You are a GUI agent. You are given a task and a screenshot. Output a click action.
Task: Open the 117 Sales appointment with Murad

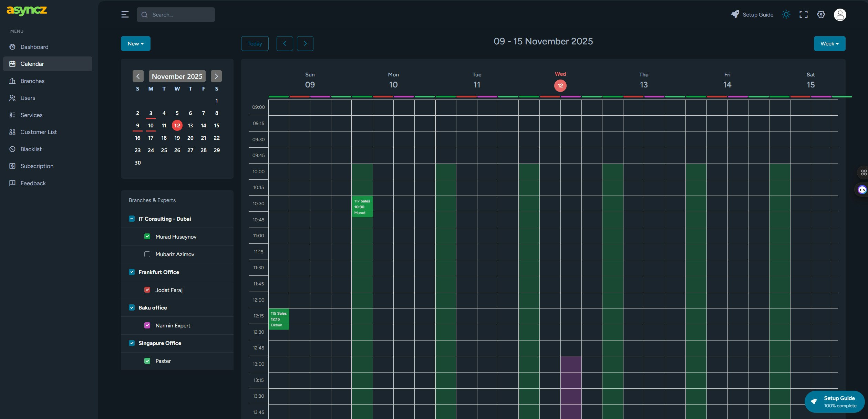(362, 207)
